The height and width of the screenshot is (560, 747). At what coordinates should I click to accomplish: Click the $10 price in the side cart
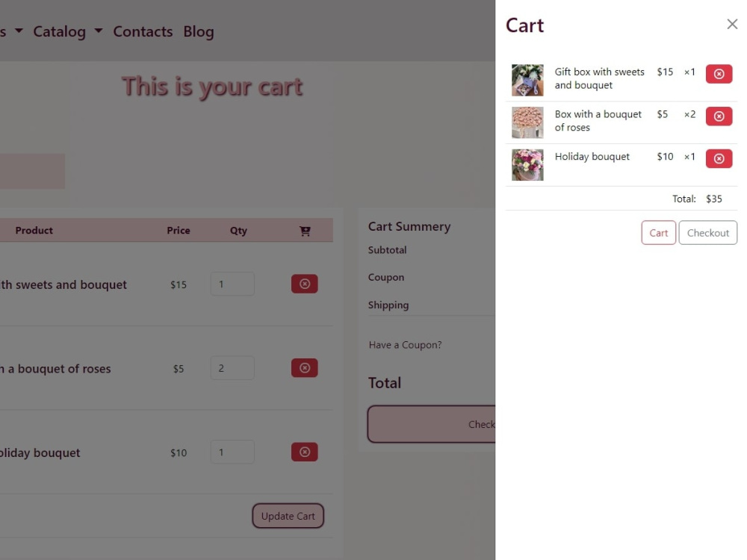click(665, 157)
